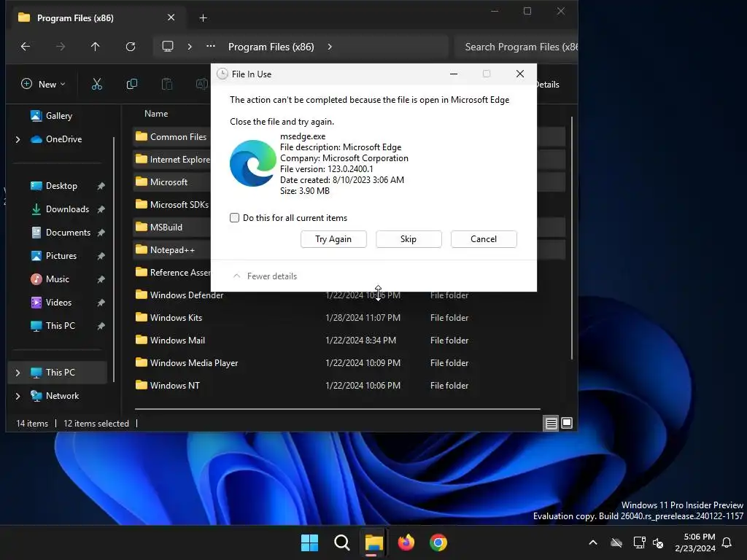Check 'Do this for all current items'
This screenshot has width=747, height=560.
234,217
